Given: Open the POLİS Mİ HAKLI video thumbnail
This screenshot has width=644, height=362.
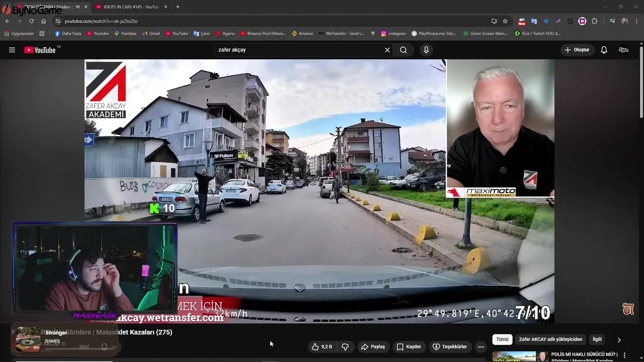Looking at the screenshot, I should [521, 356].
